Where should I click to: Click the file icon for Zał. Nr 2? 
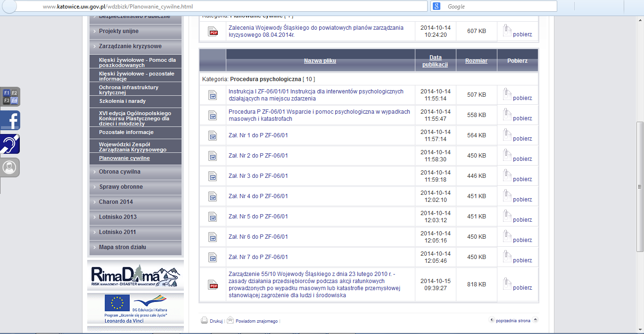point(213,156)
